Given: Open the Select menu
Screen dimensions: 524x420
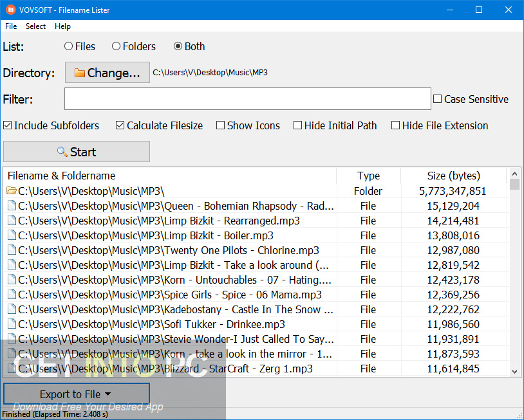Looking at the screenshot, I should point(35,26).
